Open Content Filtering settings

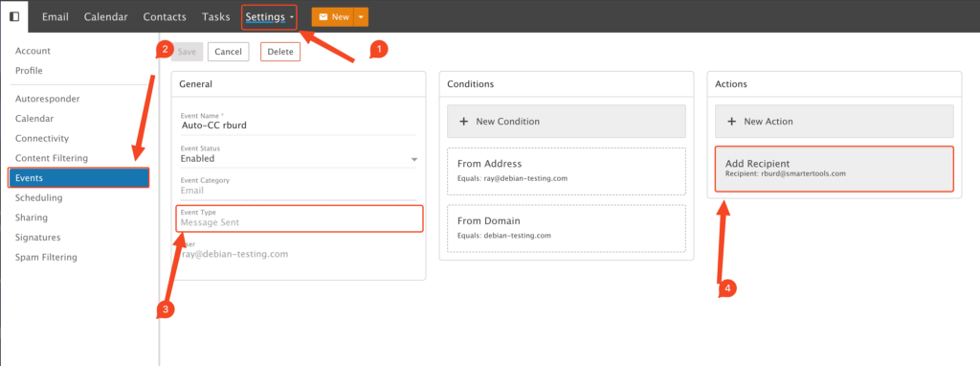point(52,158)
